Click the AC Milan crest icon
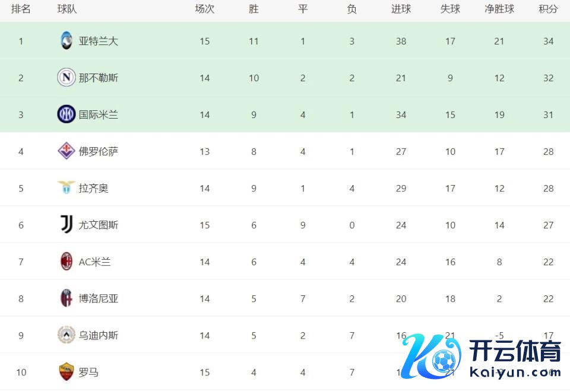Screen dimensions: 570x392 (x=66, y=262)
